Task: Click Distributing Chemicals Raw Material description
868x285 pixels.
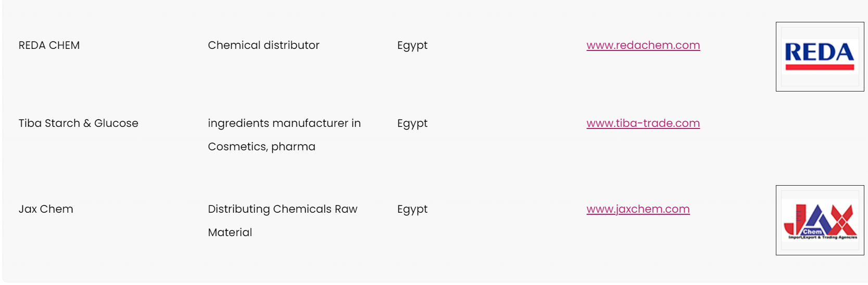Action: coord(283,221)
